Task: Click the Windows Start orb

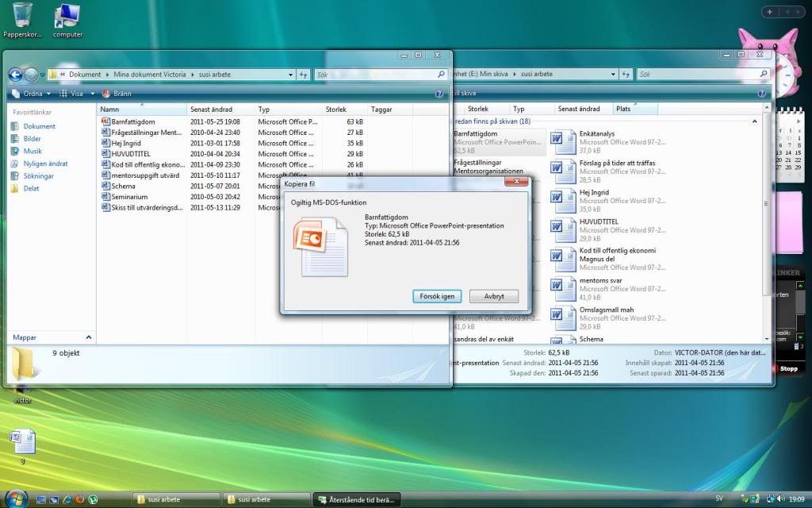Action: click(x=16, y=498)
